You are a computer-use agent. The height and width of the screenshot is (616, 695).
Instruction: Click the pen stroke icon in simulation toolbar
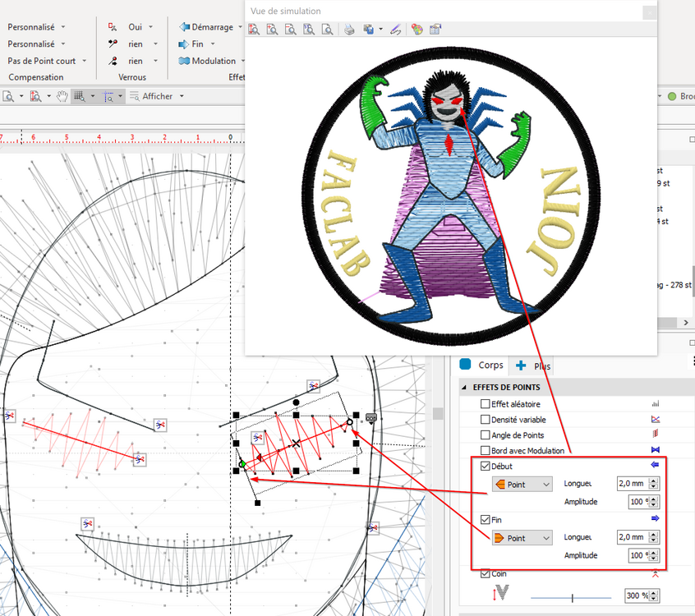point(395,30)
